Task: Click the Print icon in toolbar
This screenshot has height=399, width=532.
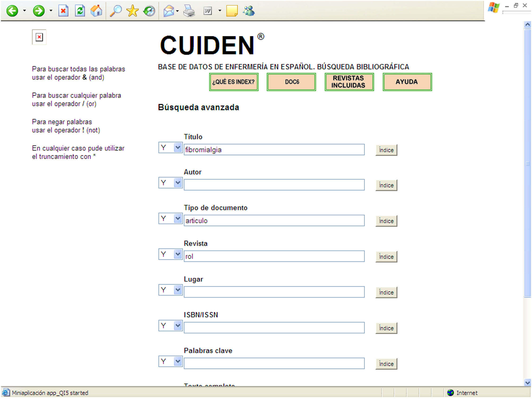Action: [x=189, y=11]
